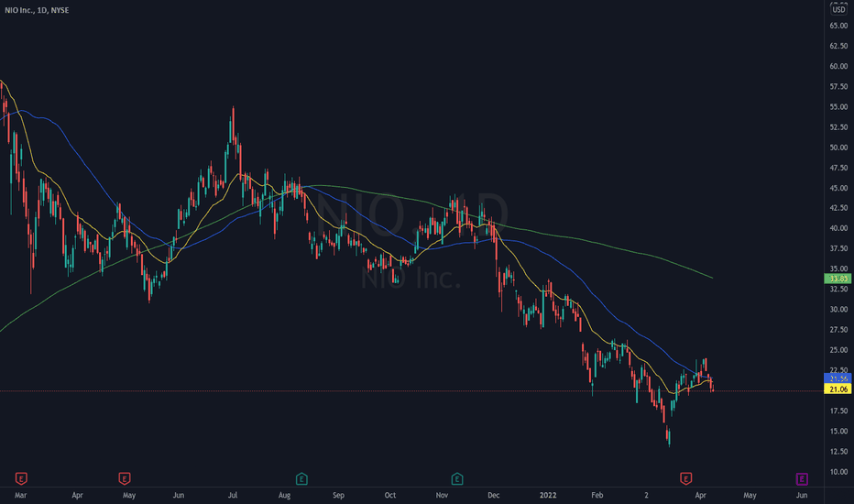Click the 30.00 price axis value
The width and height of the screenshot is (854, 504).
[x=838, y=310]
